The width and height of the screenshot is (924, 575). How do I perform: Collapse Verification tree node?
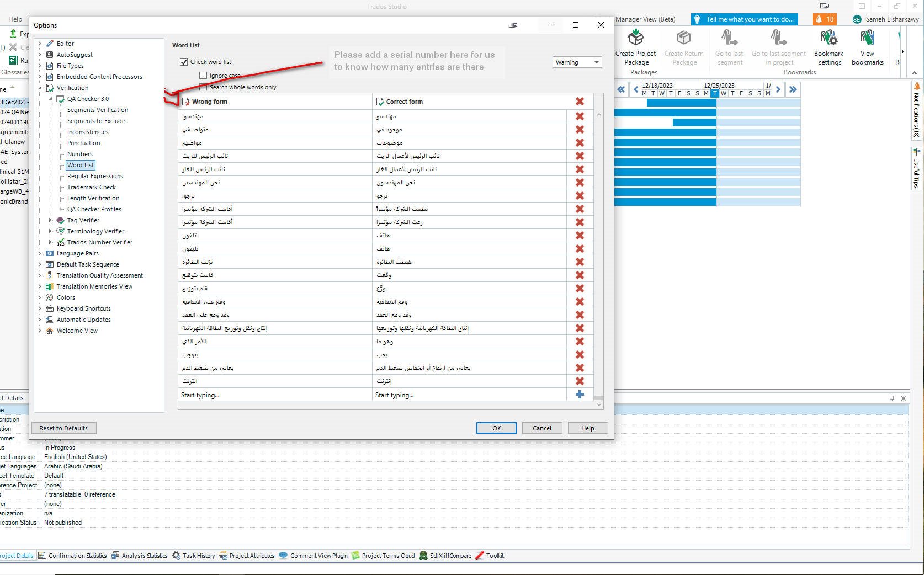click(x=40, y=88)
